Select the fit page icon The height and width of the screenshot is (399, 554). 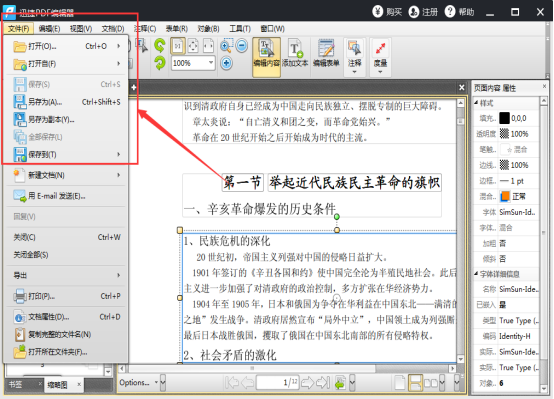click(193, 46)
